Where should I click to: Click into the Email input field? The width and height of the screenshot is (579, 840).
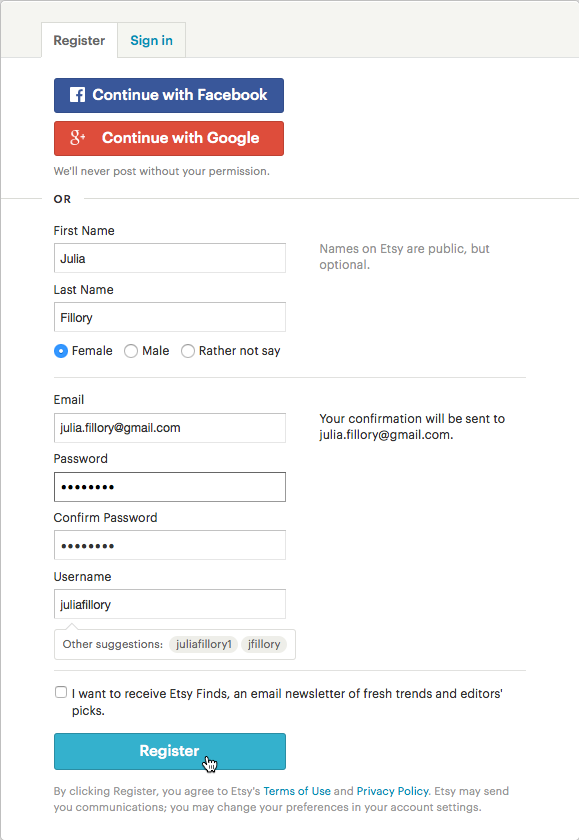pos(170,428)
